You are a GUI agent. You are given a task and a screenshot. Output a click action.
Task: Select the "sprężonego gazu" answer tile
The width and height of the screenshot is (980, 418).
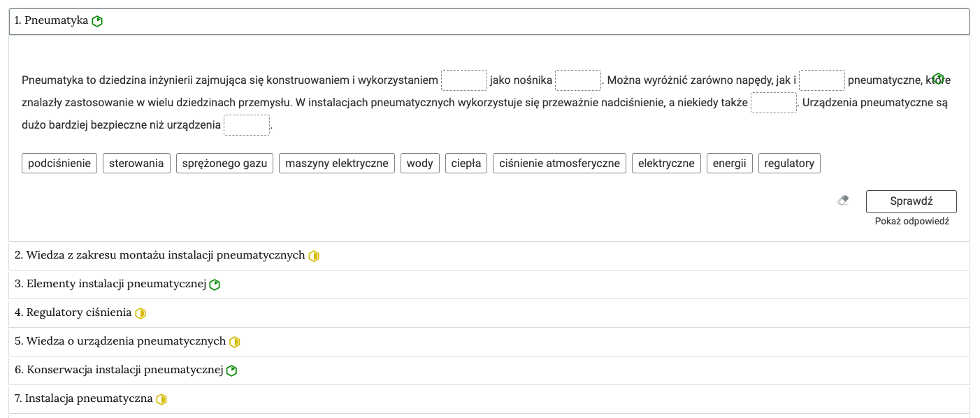(224, 163)
